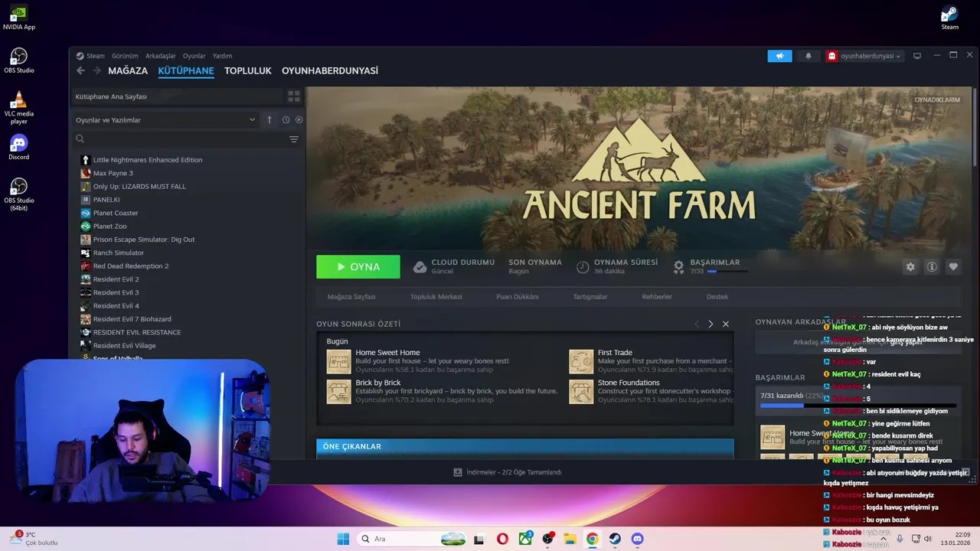Toggle library grid view icon
980x551 pixels.
pos(293,96)
